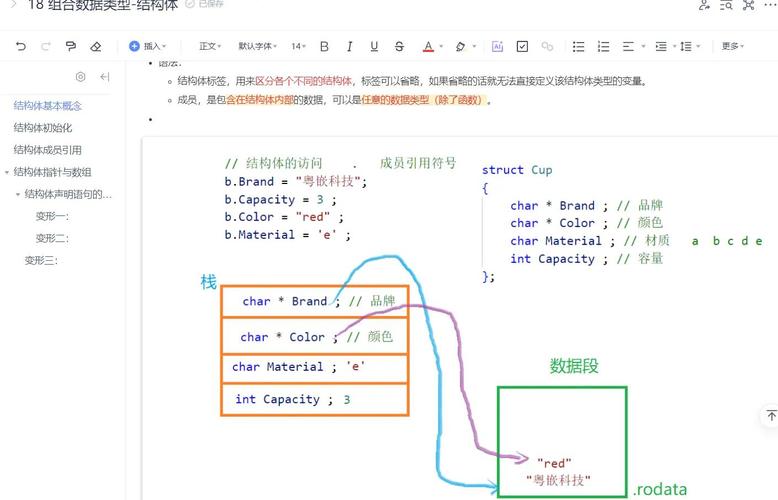Apply the red font color
Screen dimensions: 778x500
point(428,46)
